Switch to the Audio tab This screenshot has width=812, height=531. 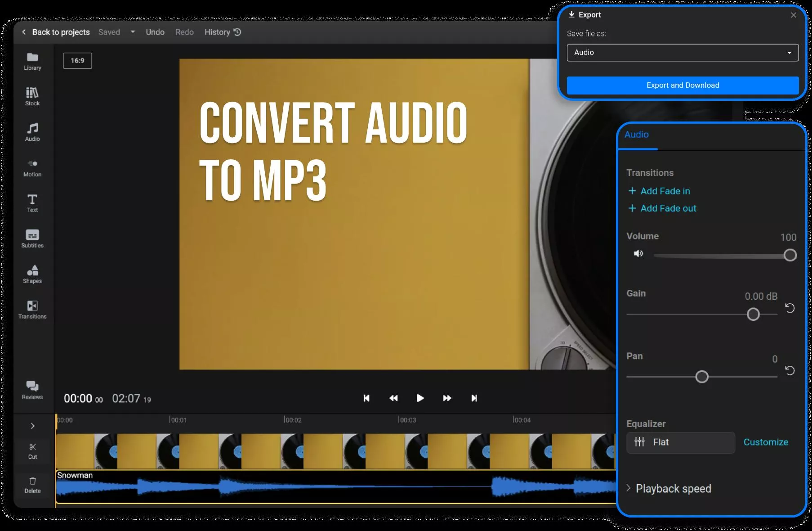pyautogui.click(x=636, y=135)
